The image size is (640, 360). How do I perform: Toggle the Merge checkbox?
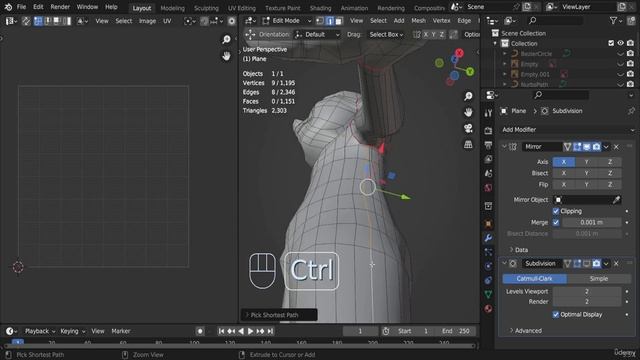pyautogui.click(x=556, y=222)
